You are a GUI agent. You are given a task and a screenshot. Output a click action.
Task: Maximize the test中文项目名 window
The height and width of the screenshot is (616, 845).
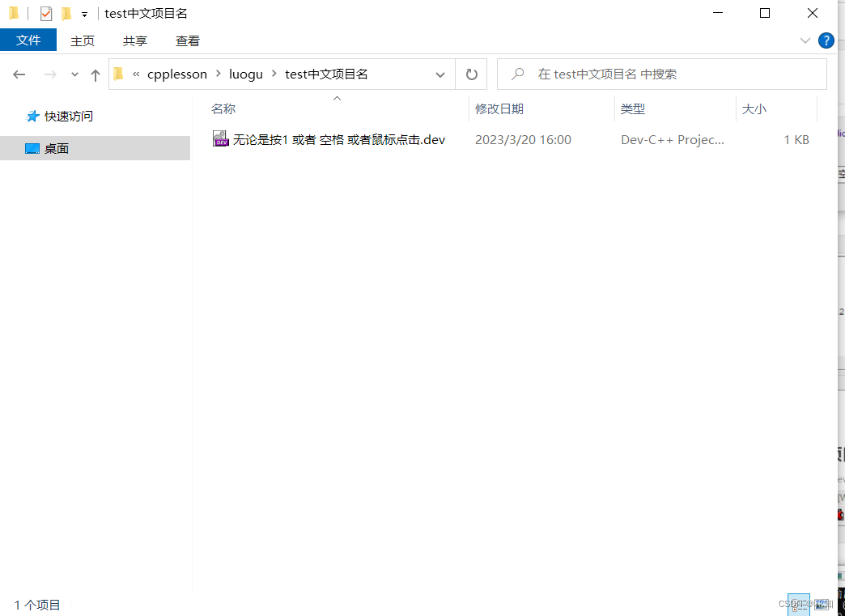pyautogui.click(x=765, y=13)
